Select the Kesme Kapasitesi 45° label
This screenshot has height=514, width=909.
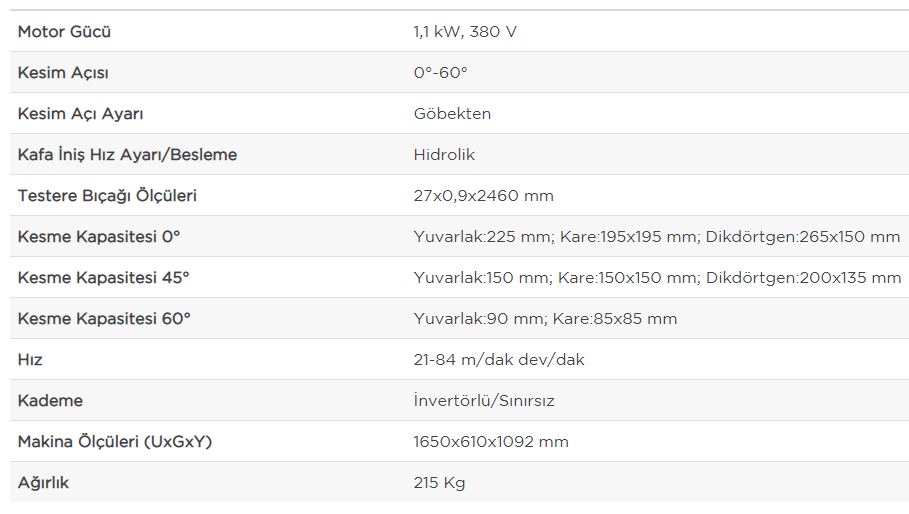[104, 278]
